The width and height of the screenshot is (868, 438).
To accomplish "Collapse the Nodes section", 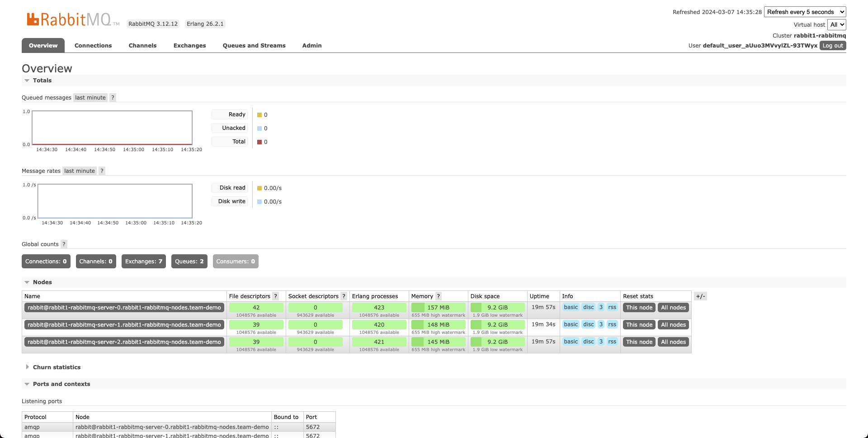I will point(42,282).
